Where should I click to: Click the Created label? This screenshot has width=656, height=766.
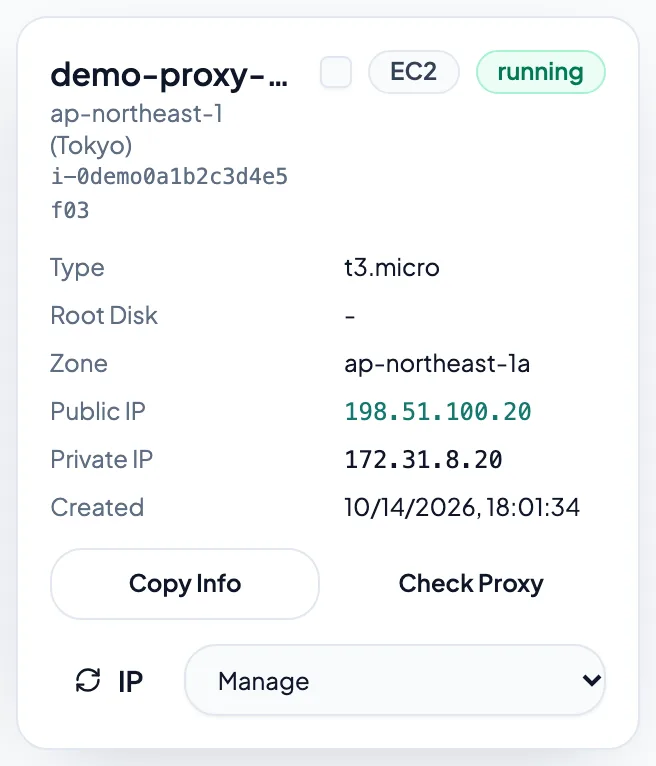pos(97,507)
